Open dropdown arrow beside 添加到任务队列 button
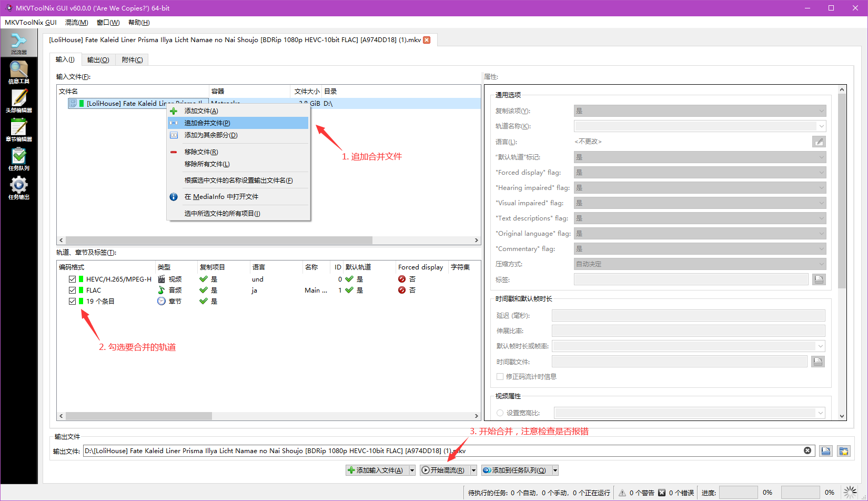 555,470
